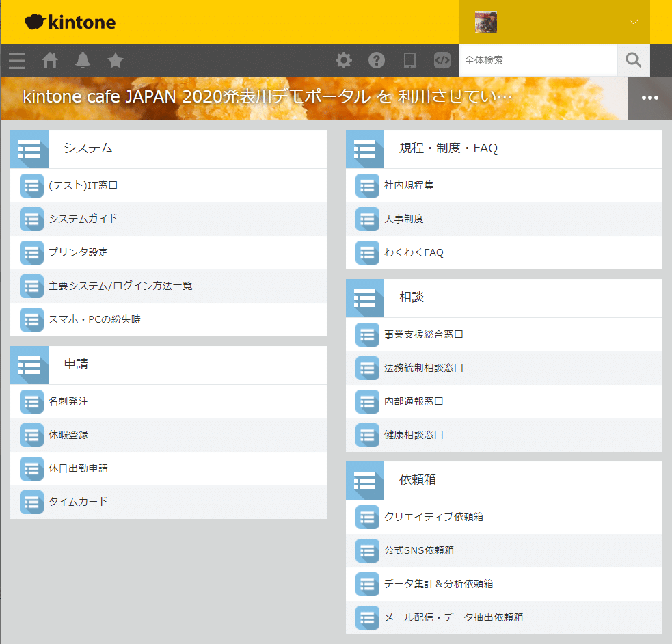Open the 休日出勤申請 app link

coord(78,468)
